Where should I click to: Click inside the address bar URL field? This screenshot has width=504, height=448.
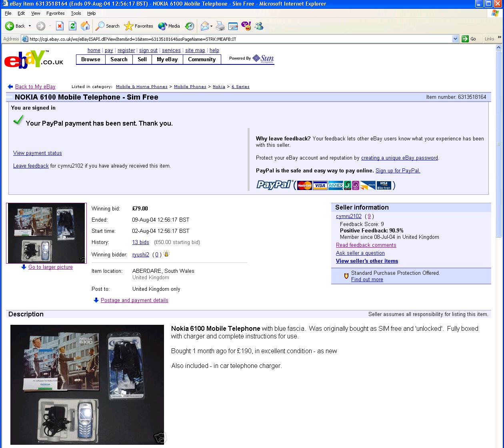[240, 39]
